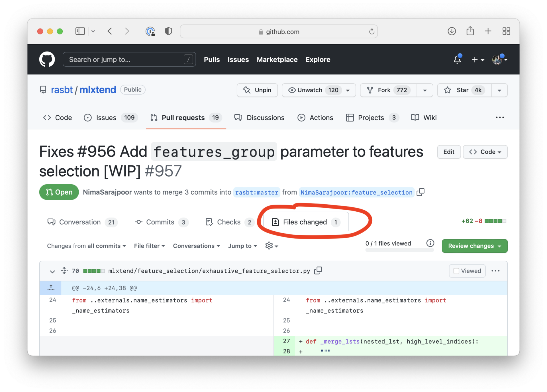Image resolution: width=547 pixels, height=392 pixels.
Task: Open the Marketplace menu item
Action: click(277, 60)
